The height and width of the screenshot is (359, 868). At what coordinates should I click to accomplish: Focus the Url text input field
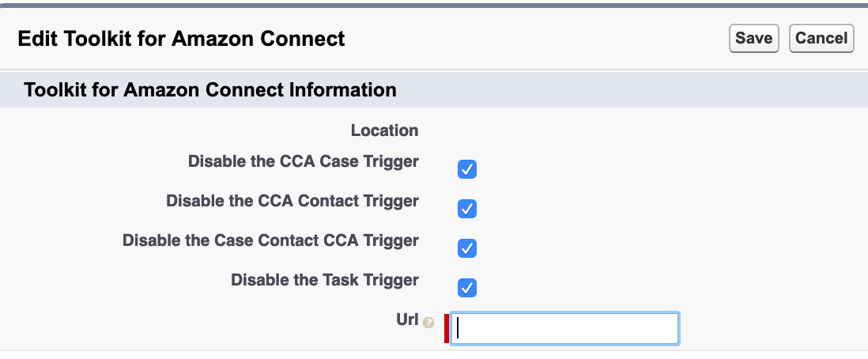(564, 328)
